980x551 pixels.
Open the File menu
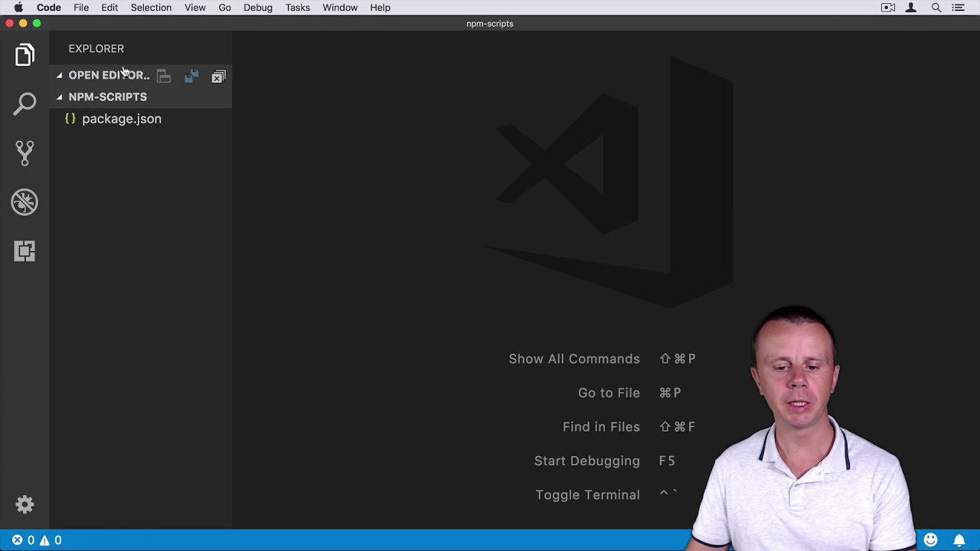pyautogui.click(x=81, y=8)
